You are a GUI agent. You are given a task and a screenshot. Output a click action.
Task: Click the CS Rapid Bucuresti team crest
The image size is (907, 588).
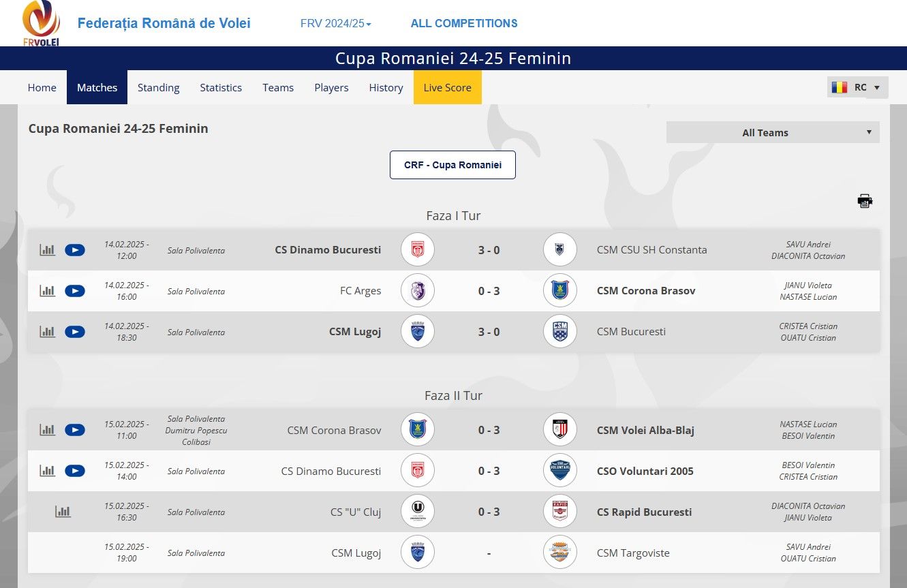pyautogui.click(x=560, y=512)
